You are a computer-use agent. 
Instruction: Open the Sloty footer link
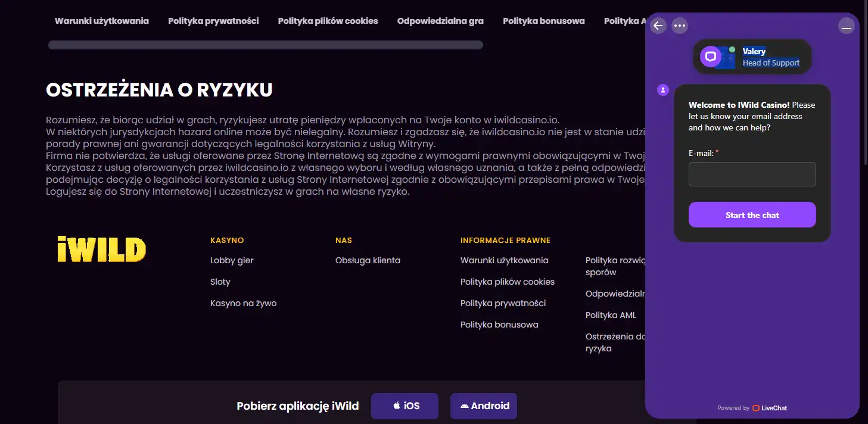(x=220, y=282)
